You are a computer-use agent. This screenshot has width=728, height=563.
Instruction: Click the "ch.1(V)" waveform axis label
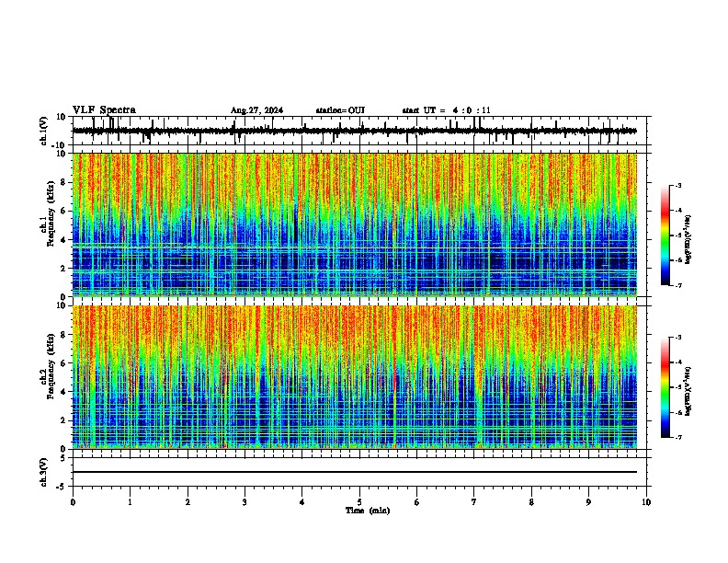44,131
